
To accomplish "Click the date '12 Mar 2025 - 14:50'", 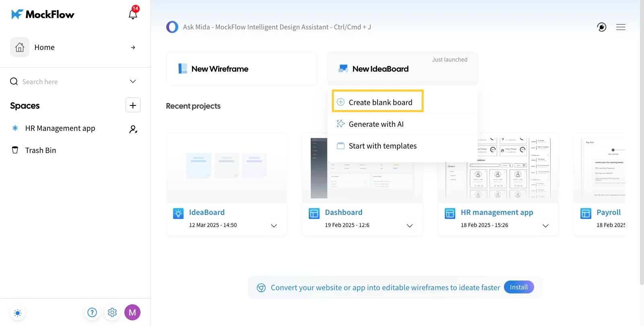I will coord(213,225).
